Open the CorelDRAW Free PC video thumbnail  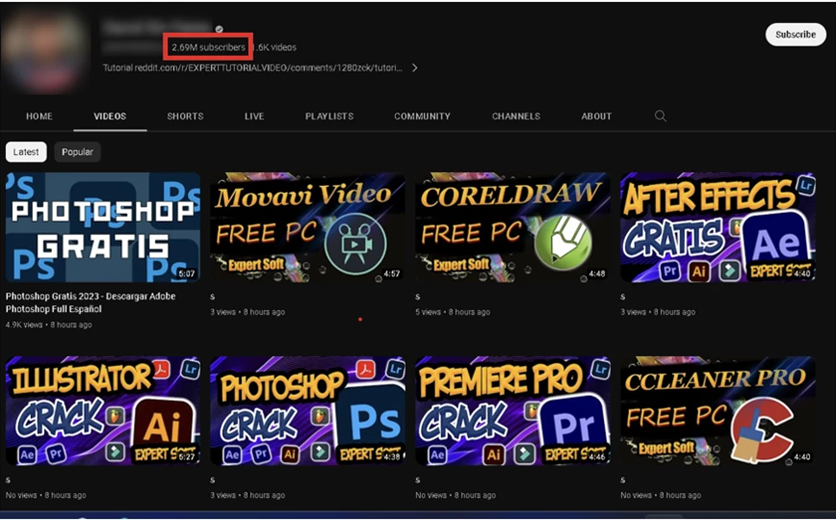tap(512, 227)
